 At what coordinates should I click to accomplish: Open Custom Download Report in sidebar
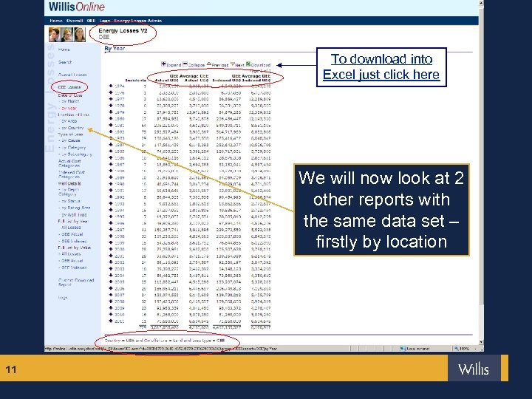[x=76, y=282]
